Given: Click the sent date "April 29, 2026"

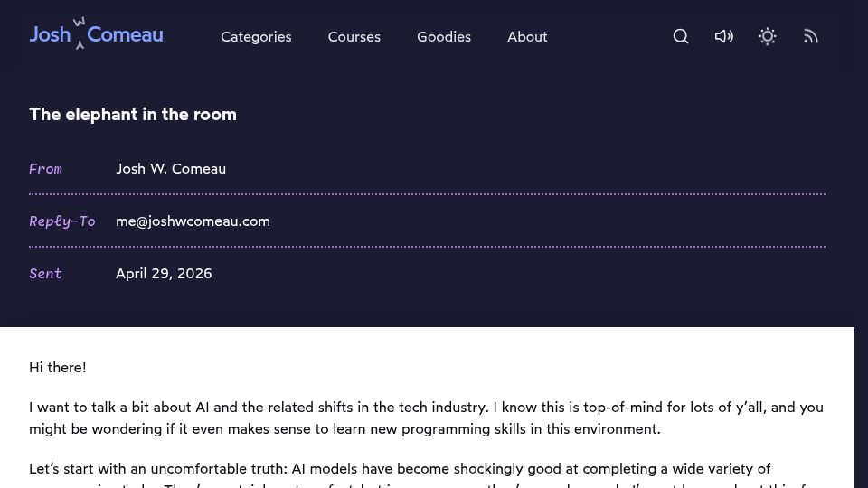Looking at the screenshot, I should pyautogui.click(x=164, y=273).
